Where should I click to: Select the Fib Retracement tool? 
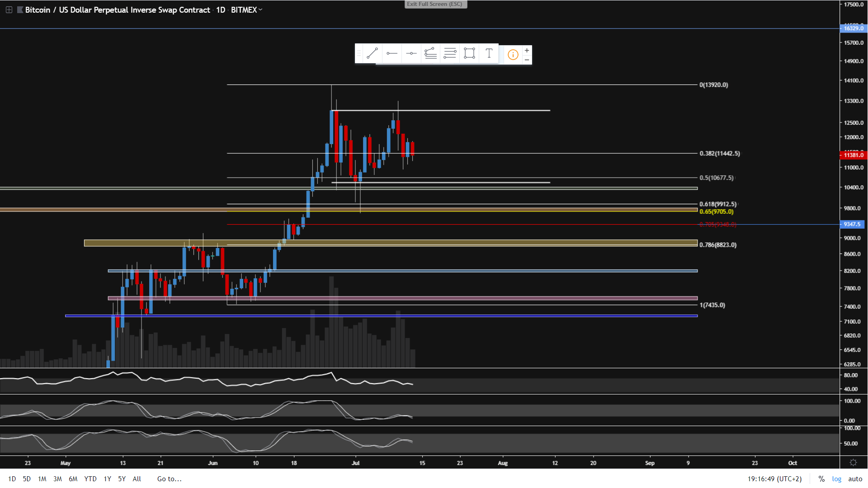(450, 54)
